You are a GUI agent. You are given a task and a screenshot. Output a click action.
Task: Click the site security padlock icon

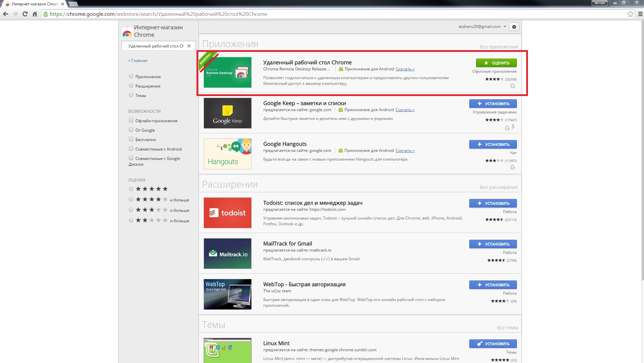coord(46,14)
